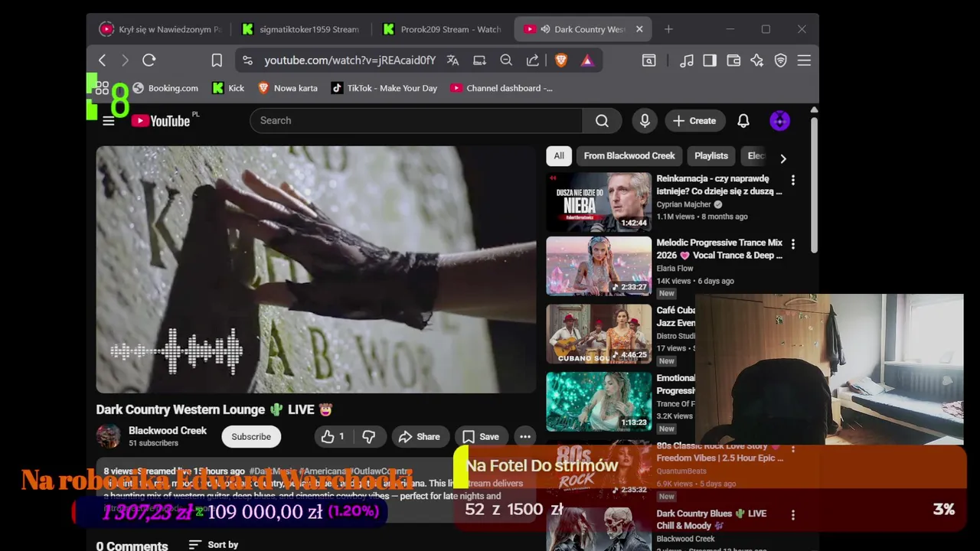
Task: Open a new browser tab with plus
Action: pyautogui.click(x=668, y=29)
